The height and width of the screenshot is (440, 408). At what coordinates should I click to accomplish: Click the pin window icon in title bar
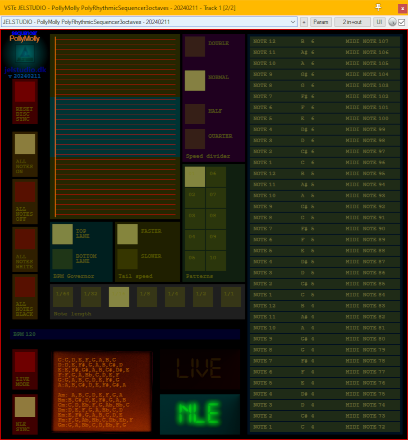(378, 7)
